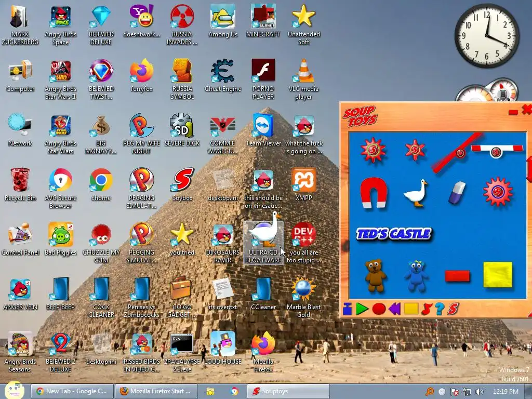Open the Computer desktop icon

pos(20,76)
